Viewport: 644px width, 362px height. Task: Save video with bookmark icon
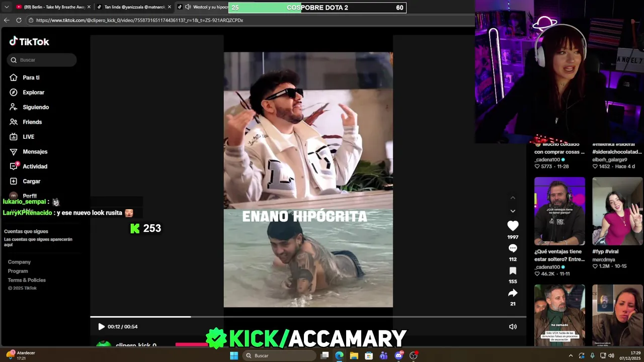[513, 270]
